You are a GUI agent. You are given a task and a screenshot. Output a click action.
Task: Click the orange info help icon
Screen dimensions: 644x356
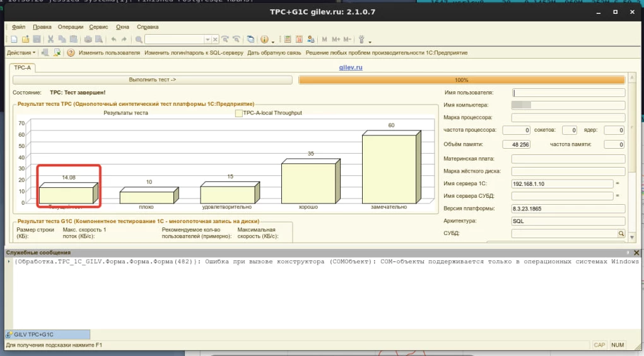(264, 40)
